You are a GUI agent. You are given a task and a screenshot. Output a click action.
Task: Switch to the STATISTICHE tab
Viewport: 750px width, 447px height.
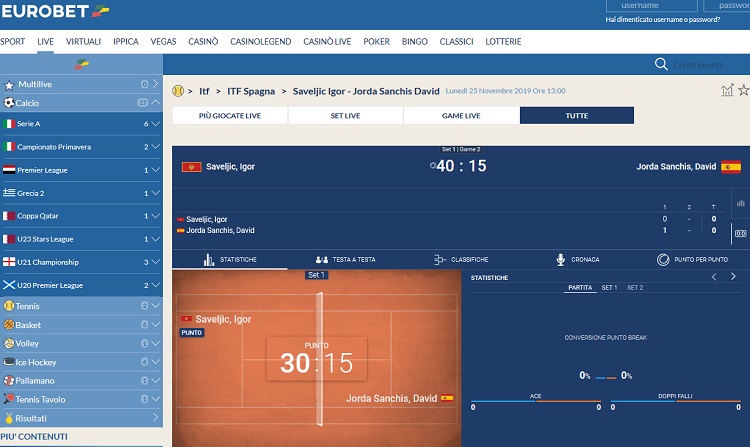[230, 260]
